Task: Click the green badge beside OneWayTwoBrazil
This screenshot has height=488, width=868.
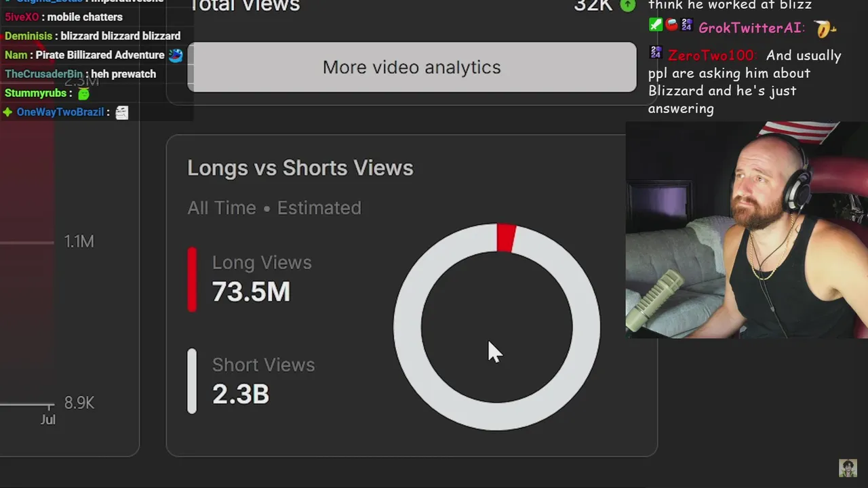Action: (7, 113)
